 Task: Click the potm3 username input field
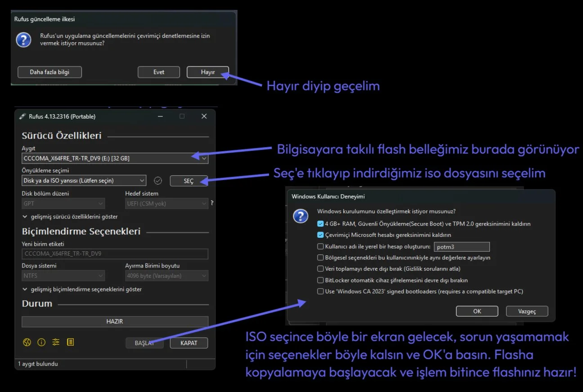(x=462, y=246)
